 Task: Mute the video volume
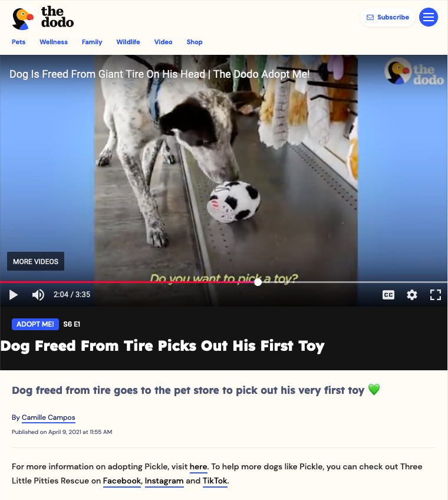pos(38,295)
